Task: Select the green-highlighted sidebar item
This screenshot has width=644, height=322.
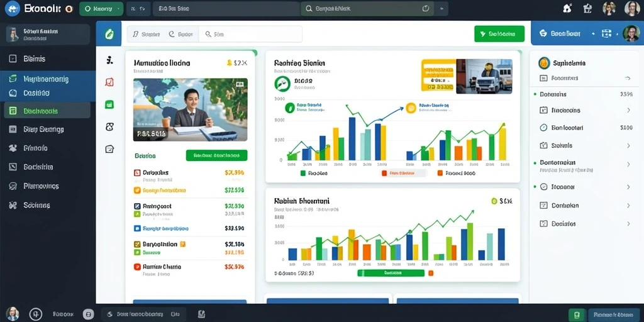Action: pyautogui.click(x=47, y=111)
